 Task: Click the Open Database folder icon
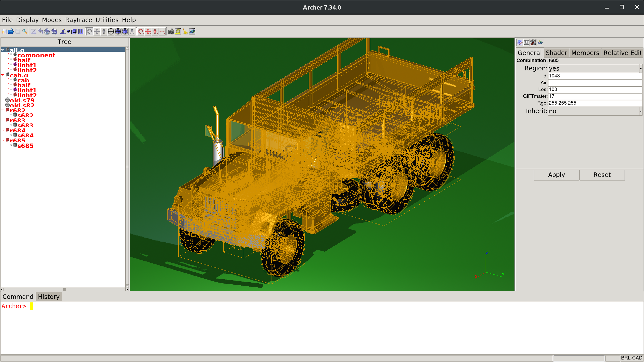pyautogui.click(x=11, y=31)
